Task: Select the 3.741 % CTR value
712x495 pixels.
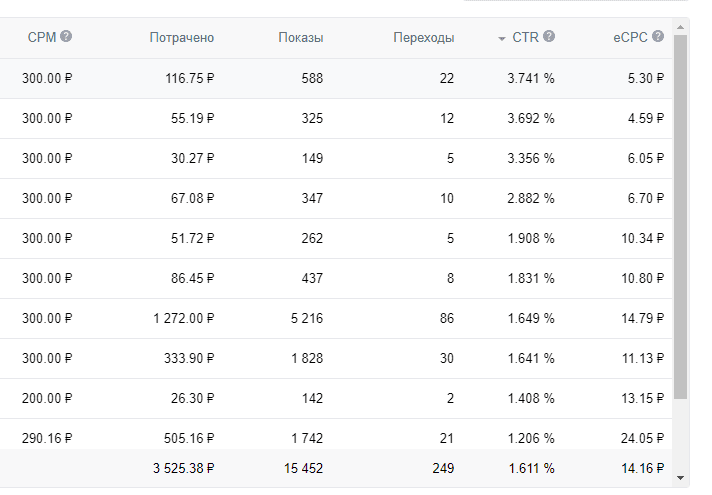Action: tap(532, 78)
